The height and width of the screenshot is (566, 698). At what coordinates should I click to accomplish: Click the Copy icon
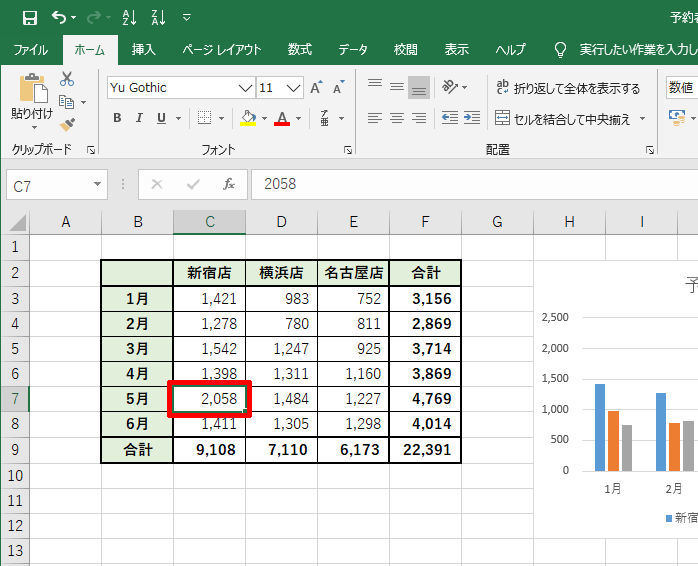(66, 102)
